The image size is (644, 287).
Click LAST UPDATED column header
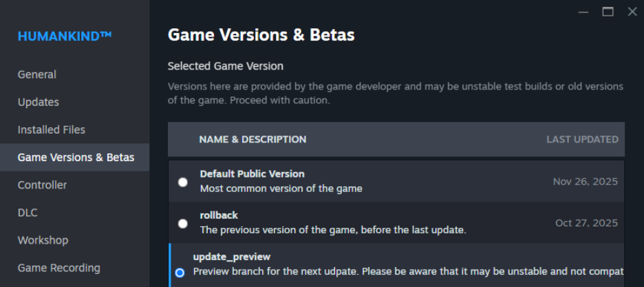point(582,139)
